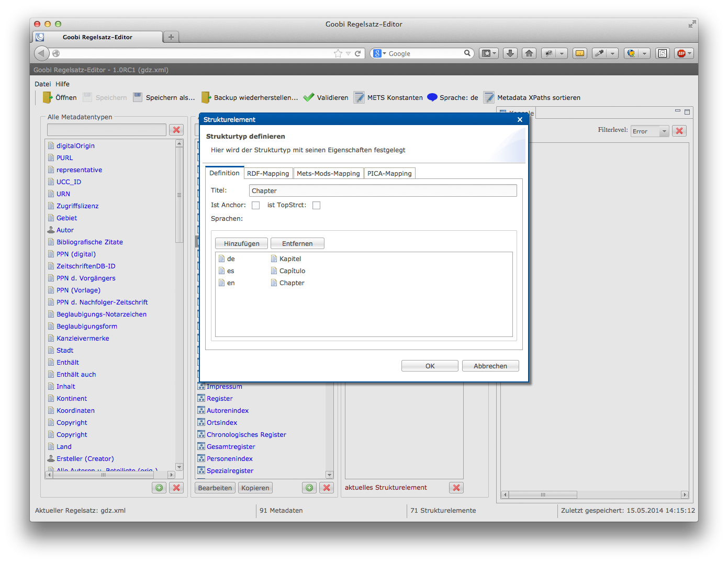The image size is (728, 563).
Task: Maximize the Konsole panel
Action: tap(687, 111)
